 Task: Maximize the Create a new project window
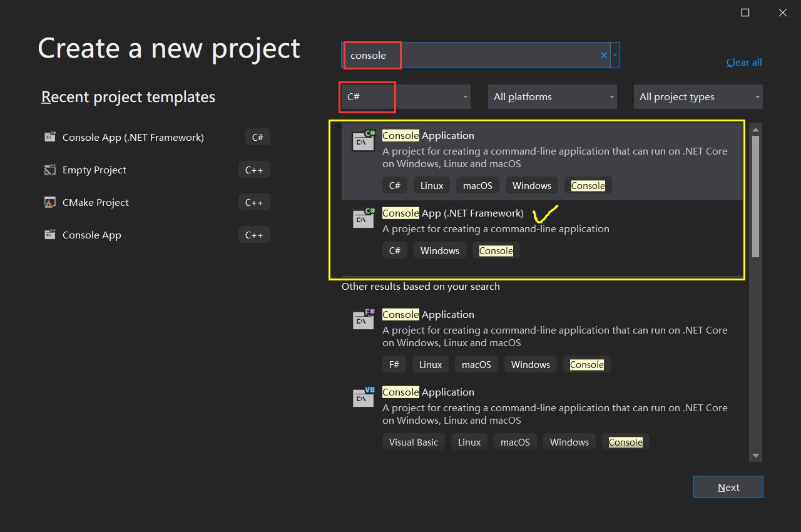(x=745, y=13)
